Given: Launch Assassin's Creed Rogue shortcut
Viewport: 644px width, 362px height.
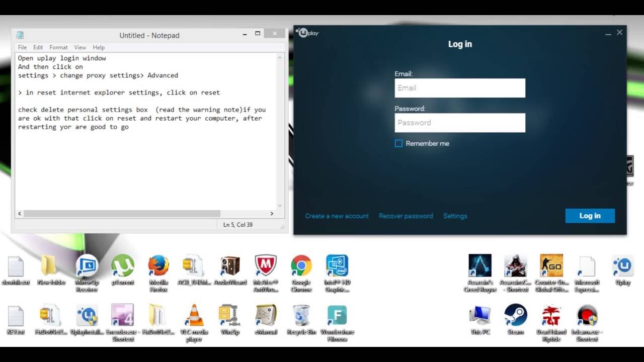Looking at the screenshot, I should point(480,274).
